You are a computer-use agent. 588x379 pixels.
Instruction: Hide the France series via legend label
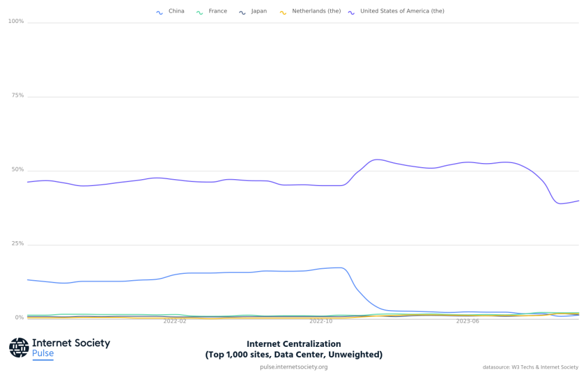(x=218, y=11)
